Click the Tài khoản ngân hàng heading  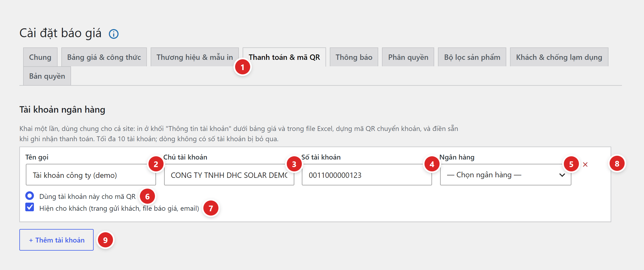coord(62,110)
